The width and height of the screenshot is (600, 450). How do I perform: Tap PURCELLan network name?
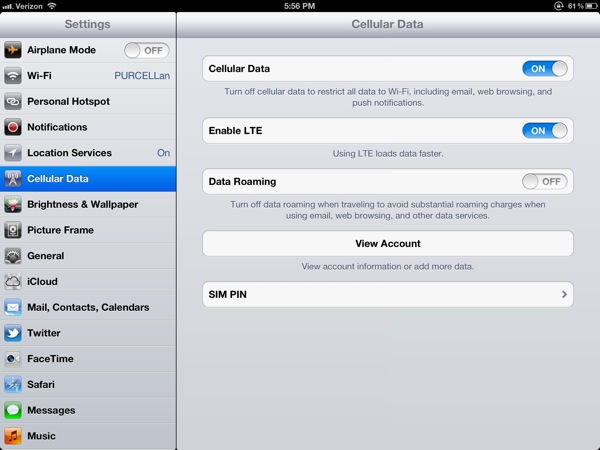142,76
